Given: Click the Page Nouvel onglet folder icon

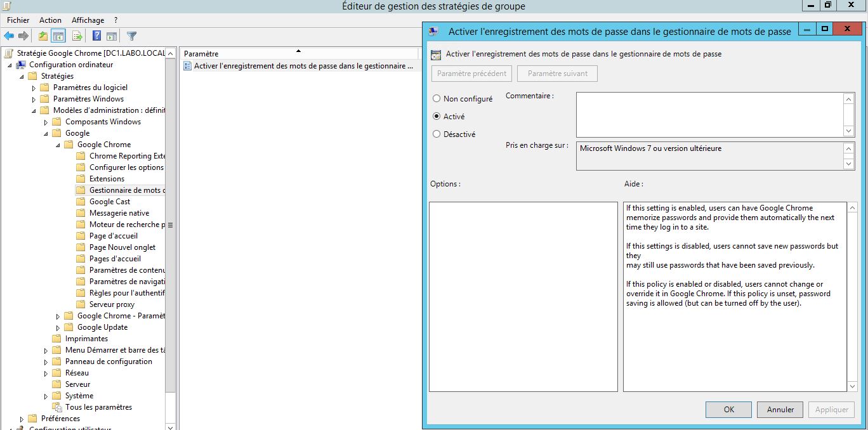Looking at the screenshot, I should coord(81,247).
